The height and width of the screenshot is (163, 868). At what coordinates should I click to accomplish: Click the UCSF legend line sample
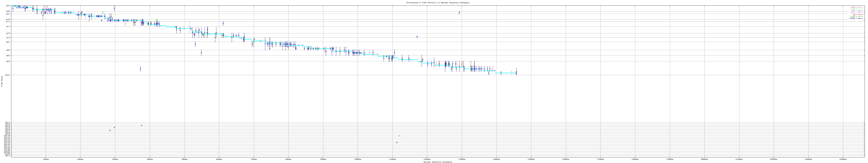tap(859, 16)
